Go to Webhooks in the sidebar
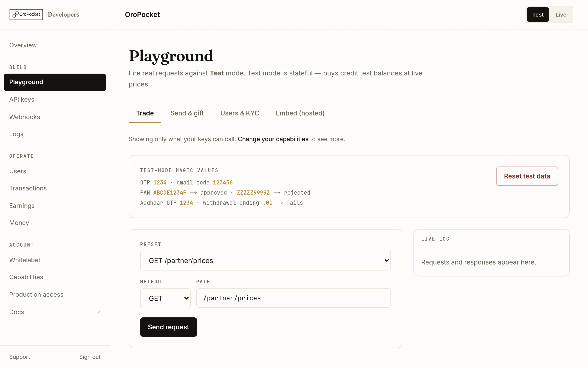The height and width of the screenshot is (368, 588). (55, 117)
